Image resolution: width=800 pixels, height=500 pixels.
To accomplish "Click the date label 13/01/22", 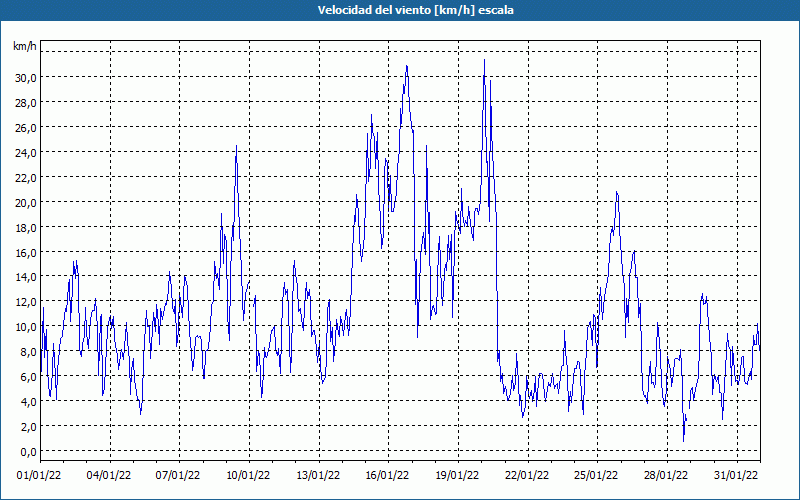I will click(x=318, y=476).
